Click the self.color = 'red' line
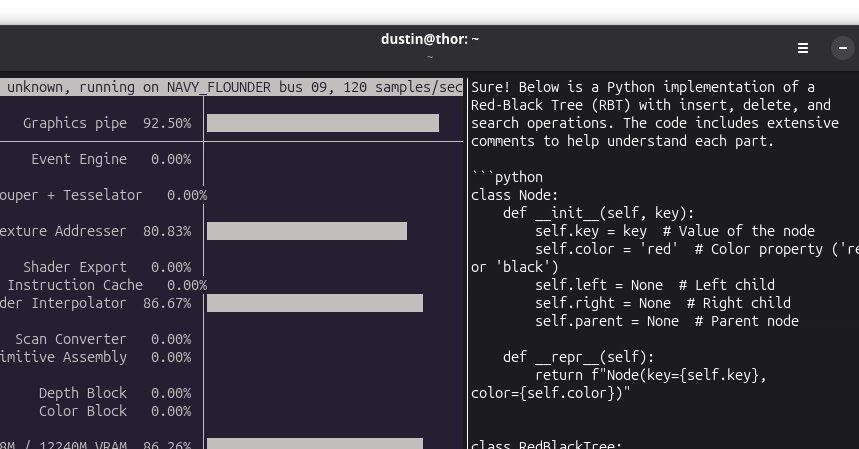This screenshot has height=449, width=859. pyautogui.click(x=697, y=249)
